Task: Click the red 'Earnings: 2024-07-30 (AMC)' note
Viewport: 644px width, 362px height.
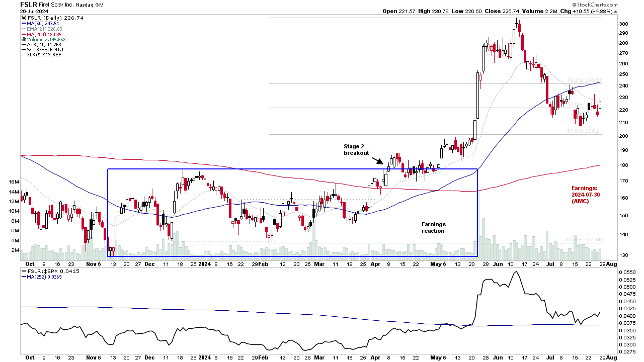Action: [587, 194]
